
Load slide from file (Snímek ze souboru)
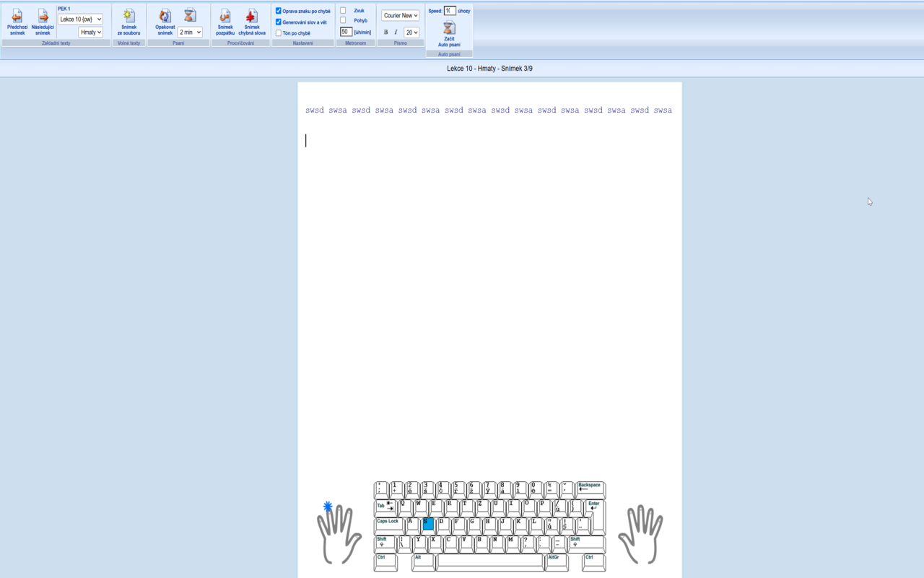point(128,22)
